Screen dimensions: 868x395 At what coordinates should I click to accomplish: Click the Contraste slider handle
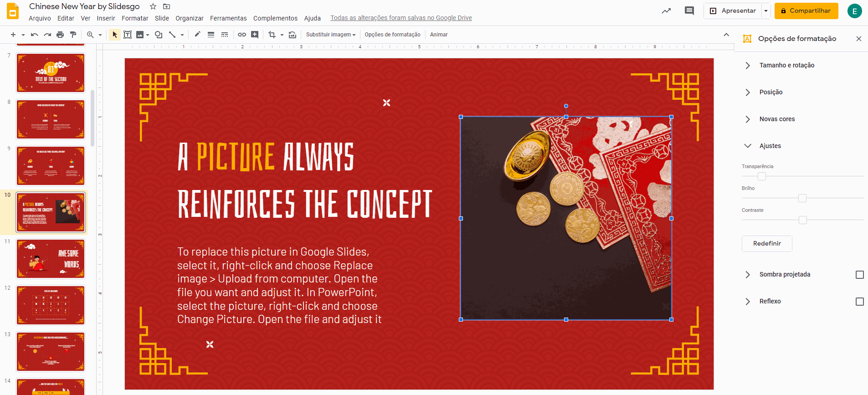point(803,220)
